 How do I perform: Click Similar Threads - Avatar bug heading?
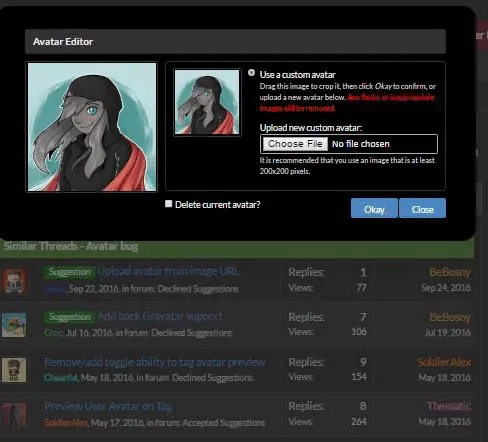pyautogui.click(x=71, y=246)
